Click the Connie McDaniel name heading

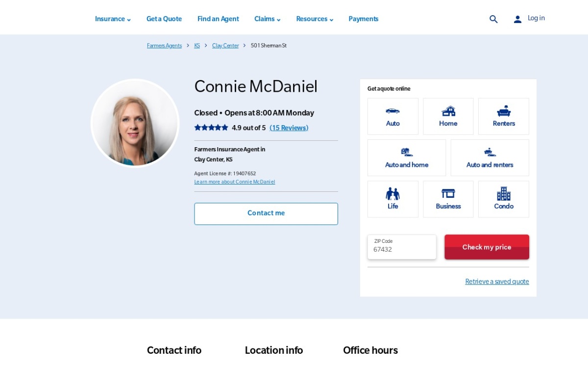click(x=256, y=86)
